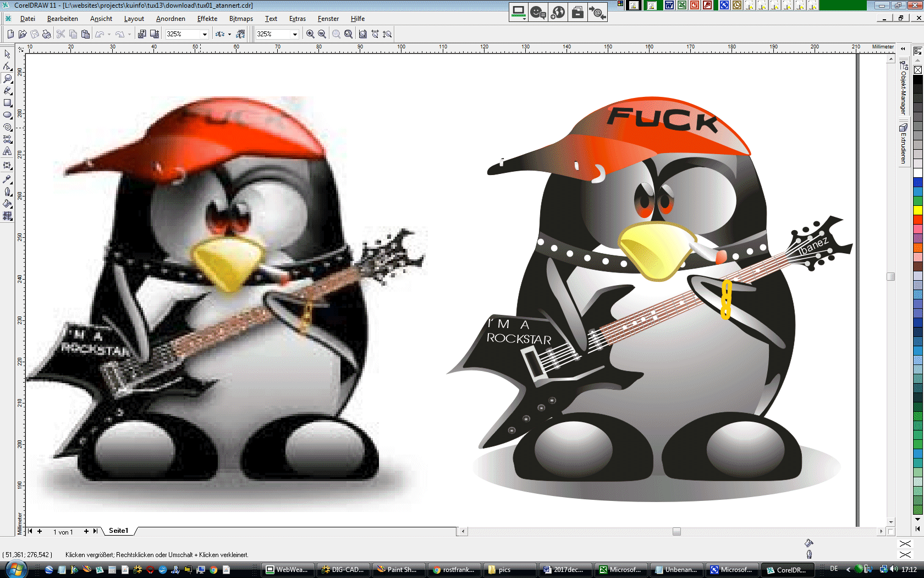Select the Interactive Blend tool
The height and width of the screenshot is (578, 924).
[x=7, y=165]
